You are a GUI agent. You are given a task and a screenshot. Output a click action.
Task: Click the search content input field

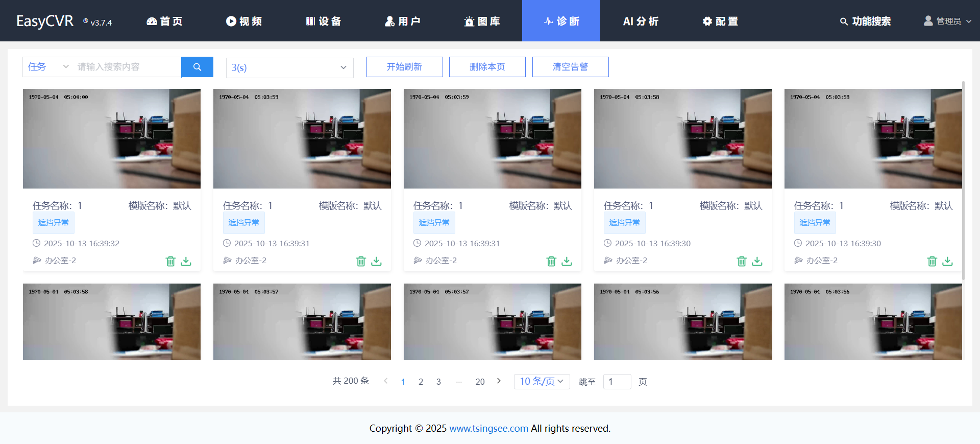coord(128,67)
